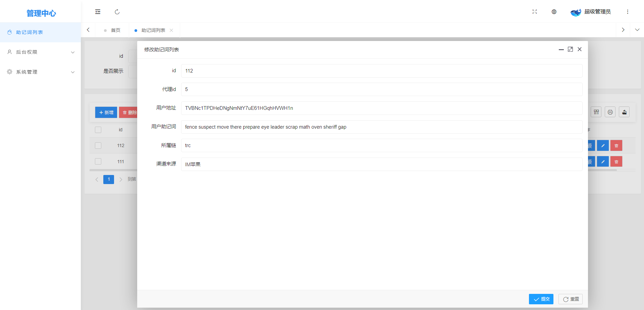Open the top-right more options icon

pyautogui.click(x=628, y=12)
